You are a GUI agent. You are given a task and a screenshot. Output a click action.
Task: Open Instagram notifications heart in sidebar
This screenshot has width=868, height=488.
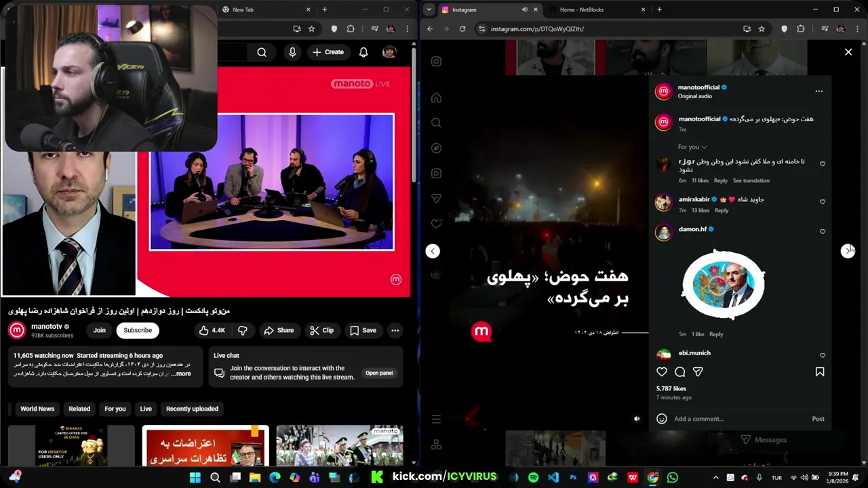436,224
